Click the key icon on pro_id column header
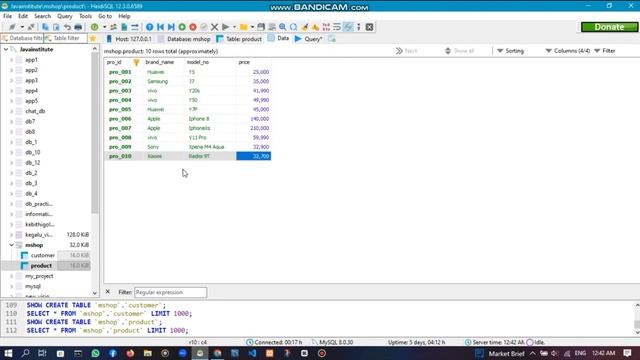This screenshot has height=360, width=640. [x=136, y=62]
